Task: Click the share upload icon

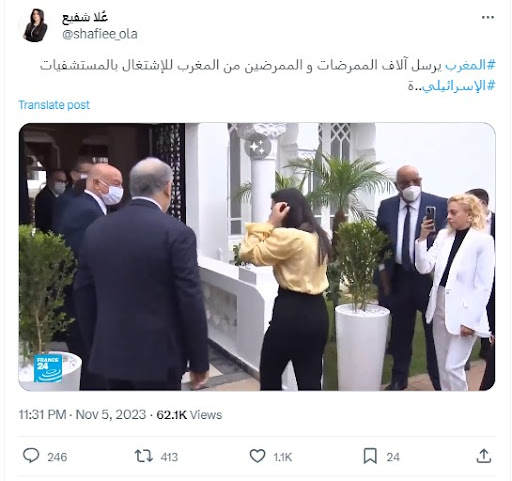Action: tap(484, 456)
